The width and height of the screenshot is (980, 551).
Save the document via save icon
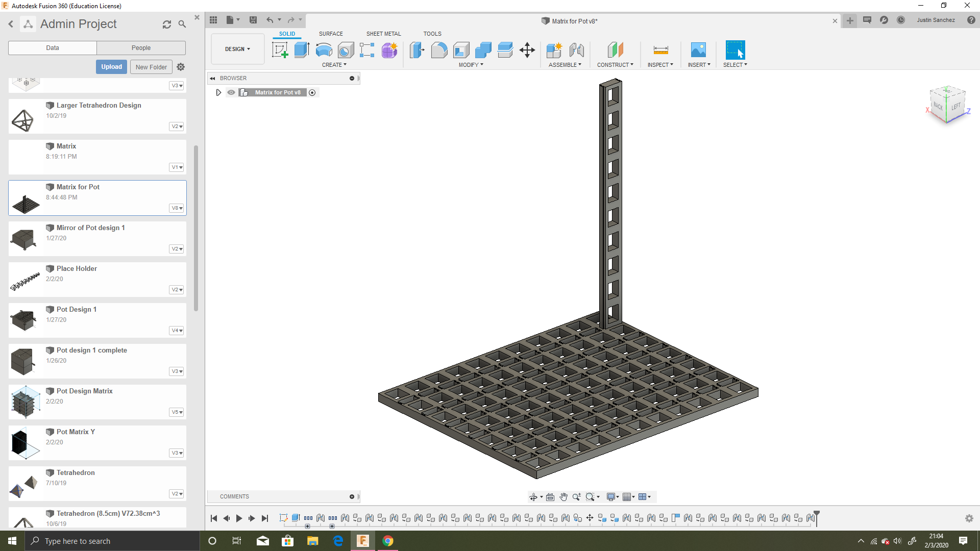(x=253, y=20)
